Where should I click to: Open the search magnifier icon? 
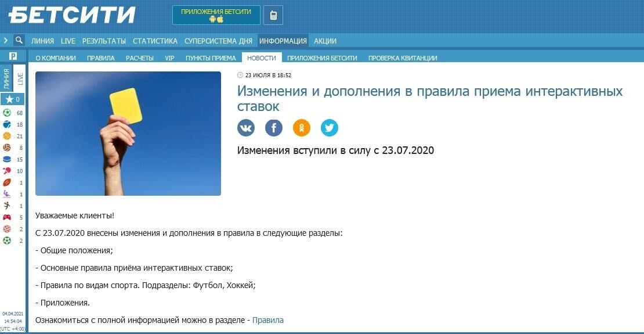tap(19, 41)
